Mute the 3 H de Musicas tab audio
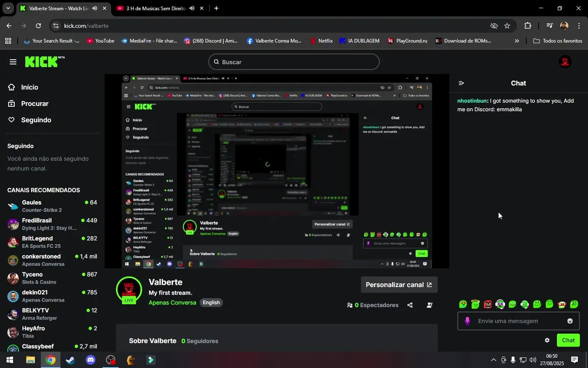588x368 pixels. pyautogui.click(x=192, y=8)
